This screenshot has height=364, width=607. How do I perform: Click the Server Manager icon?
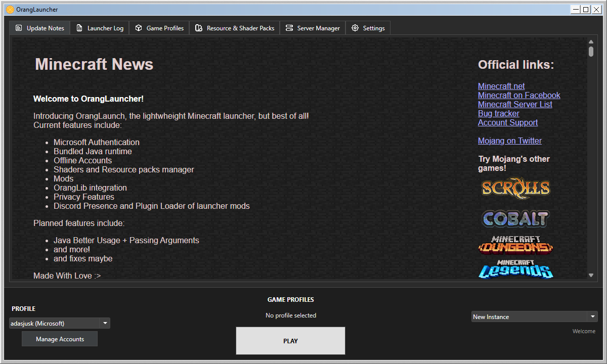point(289,28)
